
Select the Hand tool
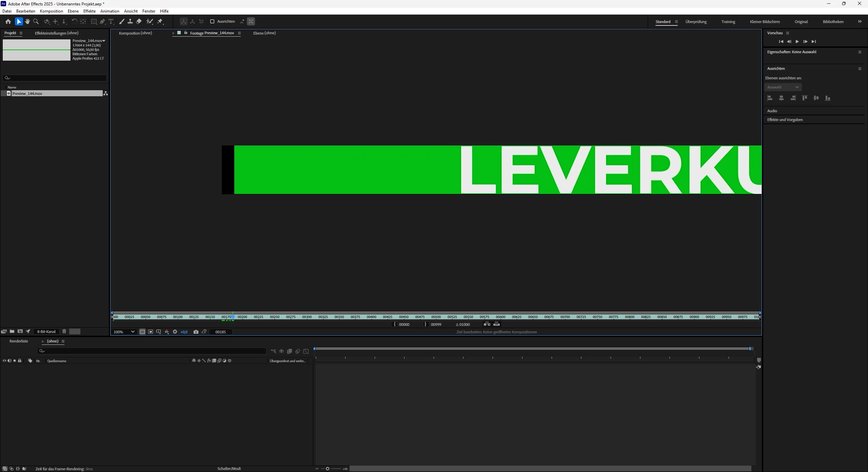[x=27, y=21]
